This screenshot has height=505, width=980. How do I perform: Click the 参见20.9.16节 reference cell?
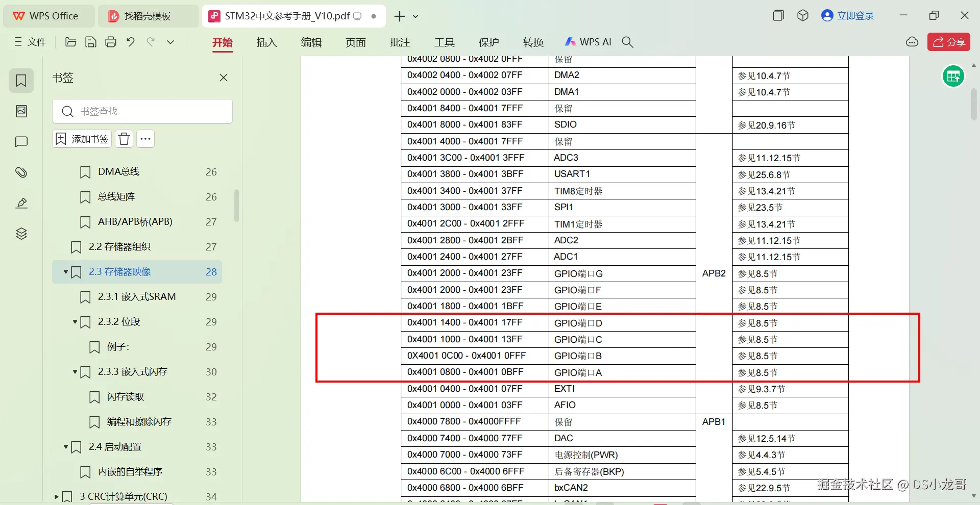coord(791,125)
